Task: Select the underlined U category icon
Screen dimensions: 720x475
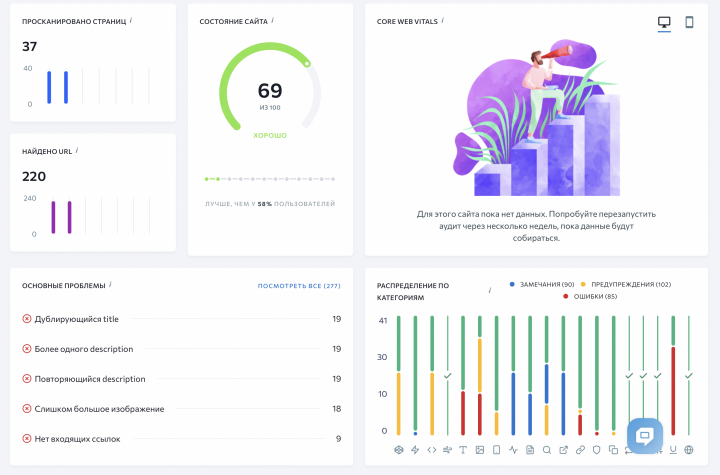Action: click(673, 450)
